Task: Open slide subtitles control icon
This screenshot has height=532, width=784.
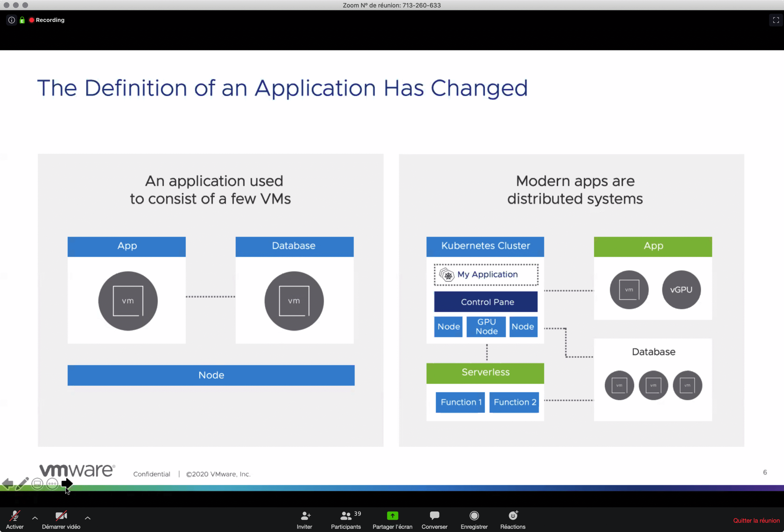Action: click(x=37, y=484)
